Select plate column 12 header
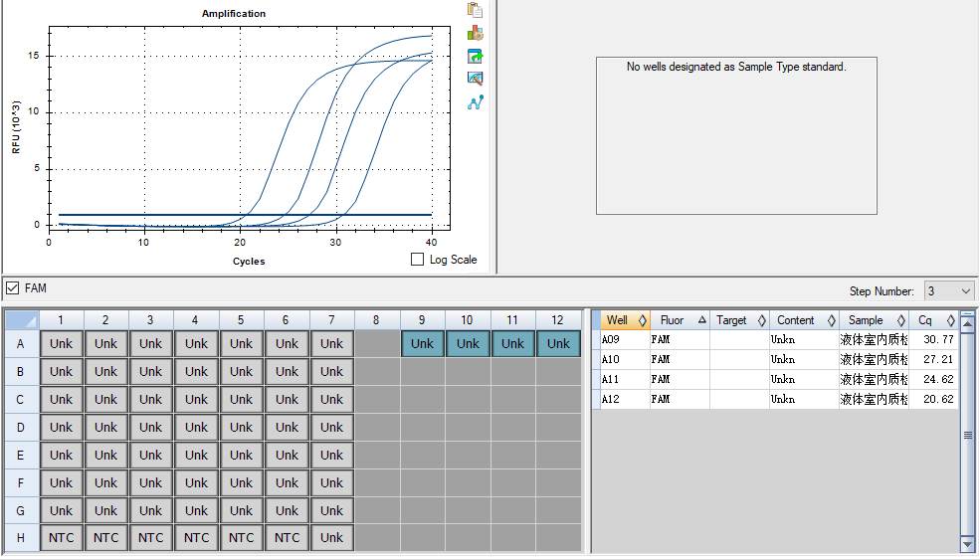980x560 pixels. click(x=557, y=320)
